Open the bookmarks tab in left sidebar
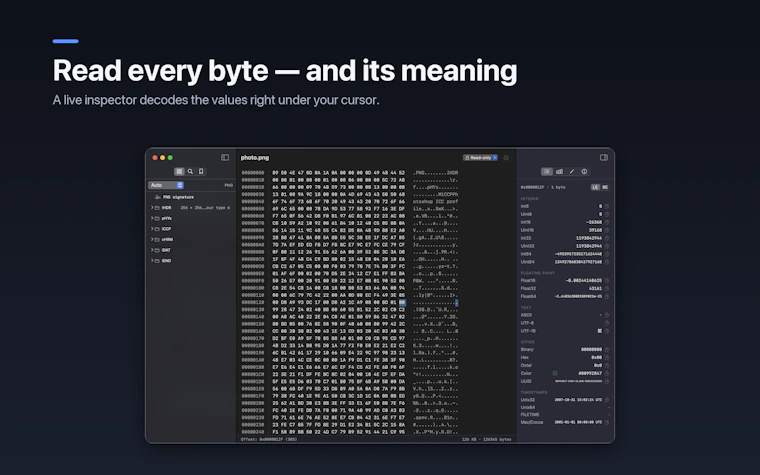The image size is (760, 475). pyautogui.click(x=201, y=172)
